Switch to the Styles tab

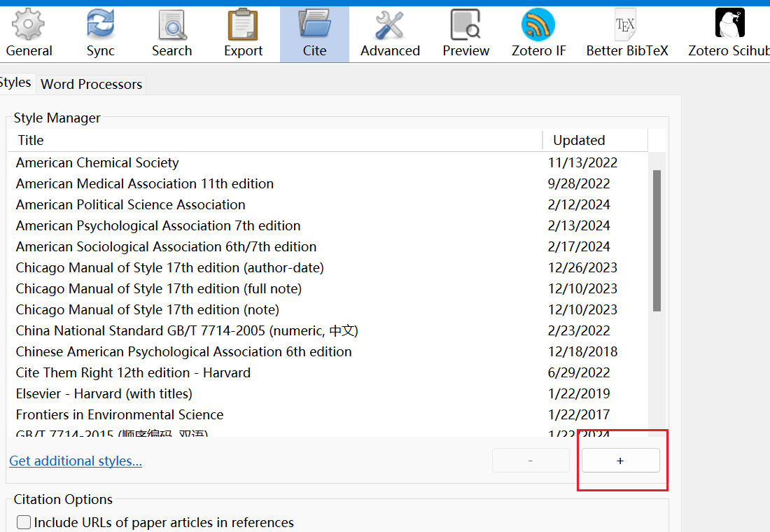coord(15,83)
